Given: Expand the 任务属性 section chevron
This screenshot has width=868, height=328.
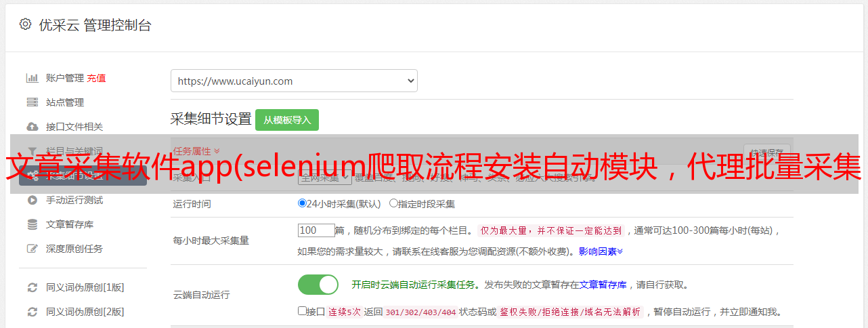Looking at the screenshot, I should [x=217, y=151].
